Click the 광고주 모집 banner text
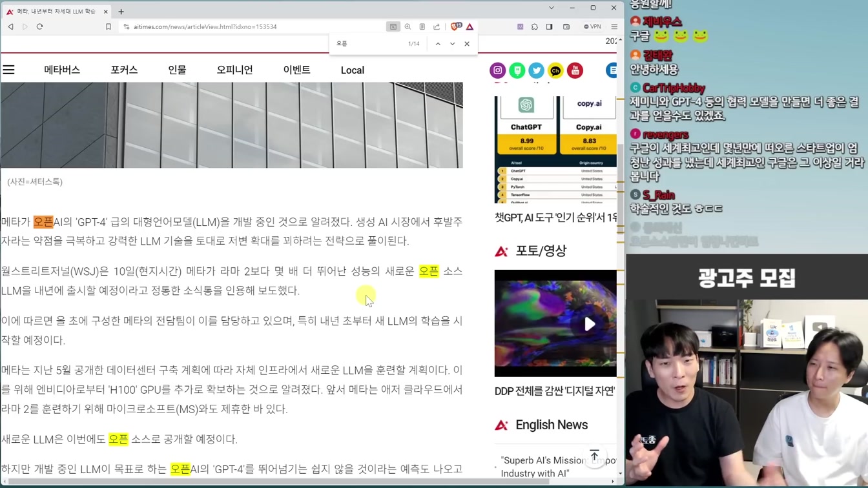This screenshot has width=868, height=488. [747, 278]
